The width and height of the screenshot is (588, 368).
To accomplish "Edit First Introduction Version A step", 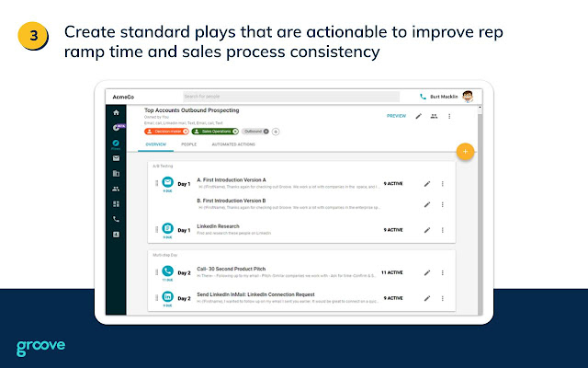I will pyautogui.click(x=427, y=184).
